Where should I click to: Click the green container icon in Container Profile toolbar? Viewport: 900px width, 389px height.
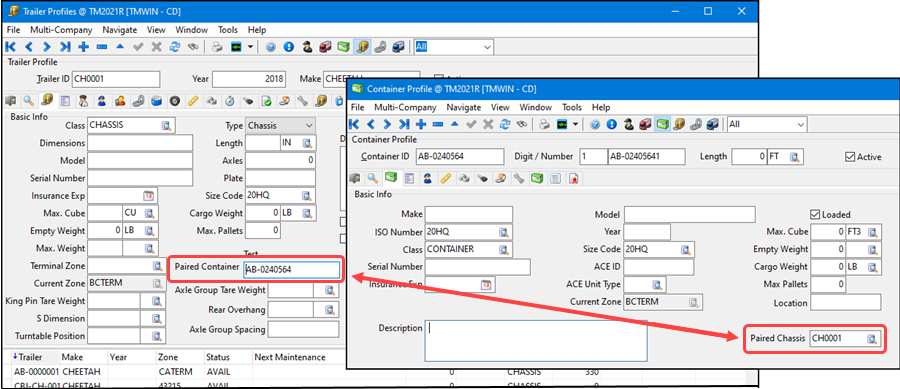[662, 125]
